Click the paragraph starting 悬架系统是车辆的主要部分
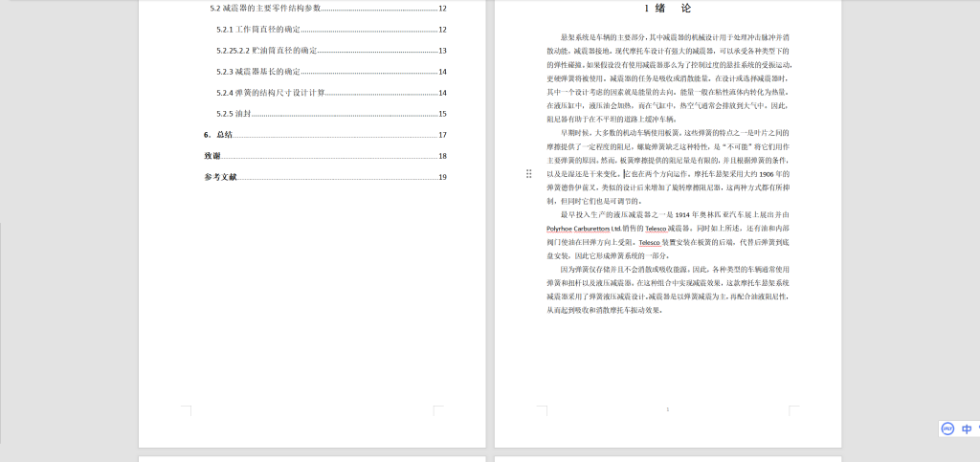The width and height of the screenshot is (980, 462). [x=668, y=78]
